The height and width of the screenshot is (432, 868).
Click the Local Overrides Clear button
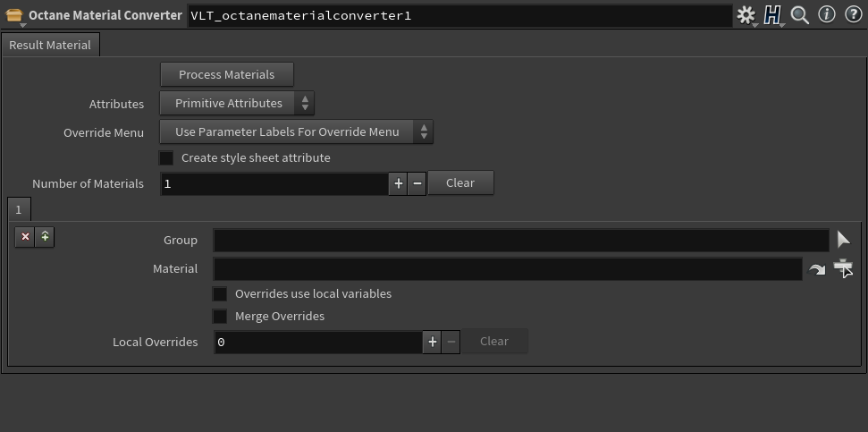pyautogui.click(x=494, y=341)
